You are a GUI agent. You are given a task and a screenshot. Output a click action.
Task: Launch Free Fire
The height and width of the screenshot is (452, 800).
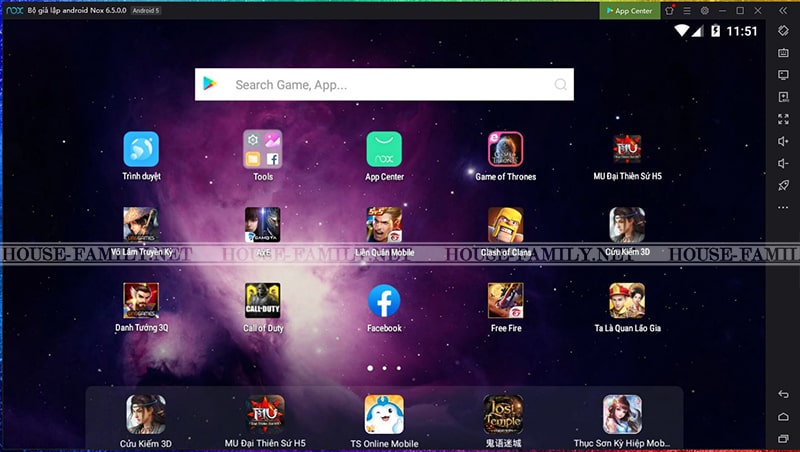click(506, 300)
